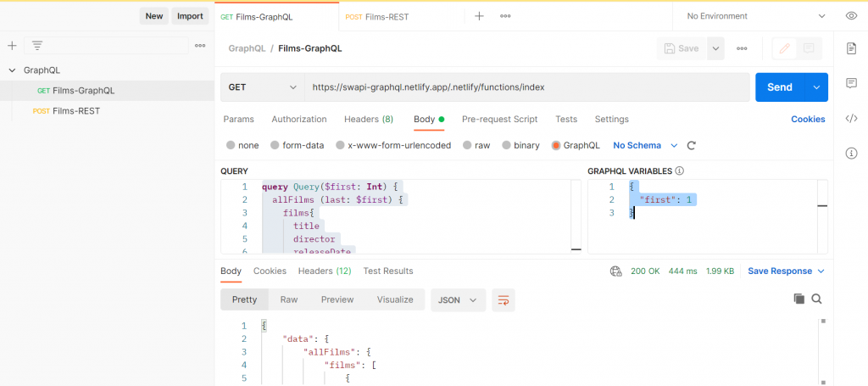Collapse GraphQL collection chevron
The height and width of the screenshot is (386, 868).
pyautogui.click(x=12, y=70)
